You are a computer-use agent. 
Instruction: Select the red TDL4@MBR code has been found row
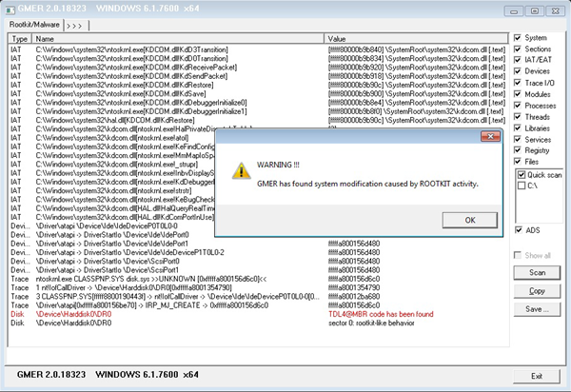click(258, 314)
